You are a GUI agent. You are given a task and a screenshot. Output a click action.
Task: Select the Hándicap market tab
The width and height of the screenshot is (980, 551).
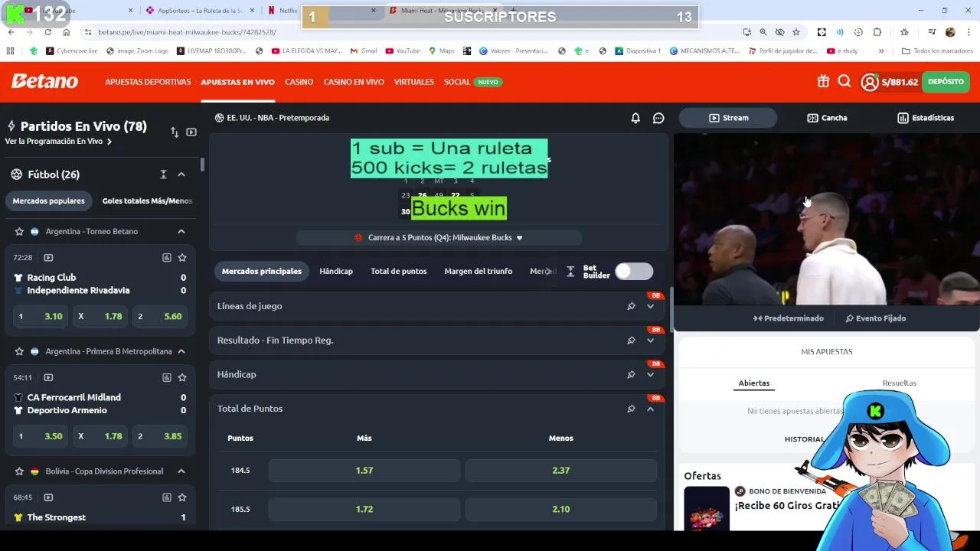tap(336, 272)
